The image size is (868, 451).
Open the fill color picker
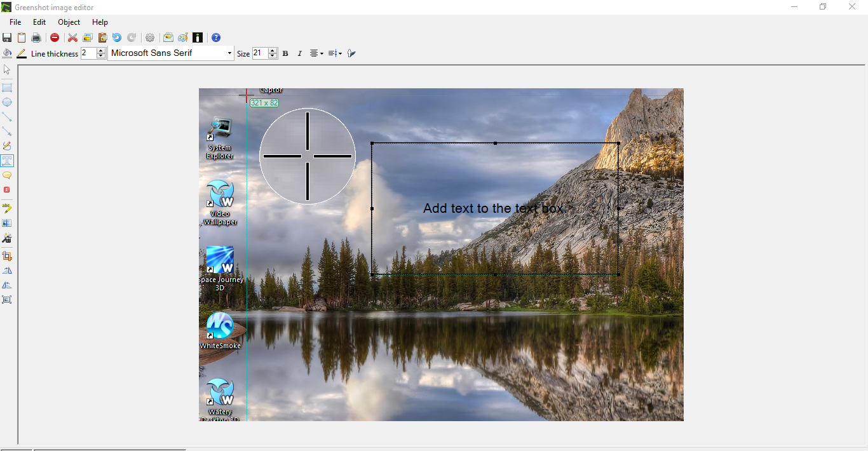[x=7, y=53]
